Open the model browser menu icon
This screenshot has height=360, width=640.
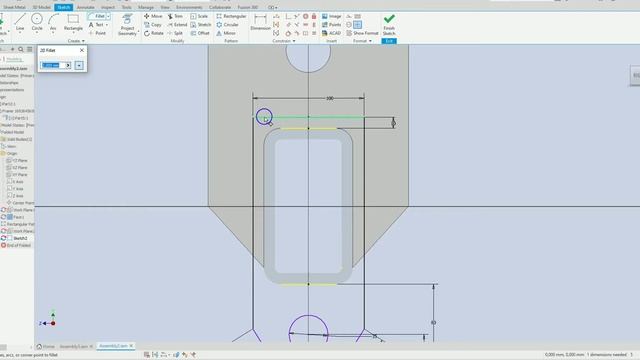coord(30,49)
